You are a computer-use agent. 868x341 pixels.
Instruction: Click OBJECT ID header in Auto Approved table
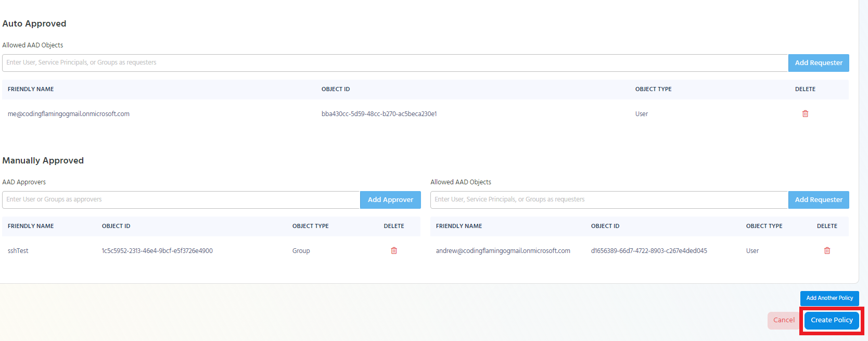tap(336, 90)
